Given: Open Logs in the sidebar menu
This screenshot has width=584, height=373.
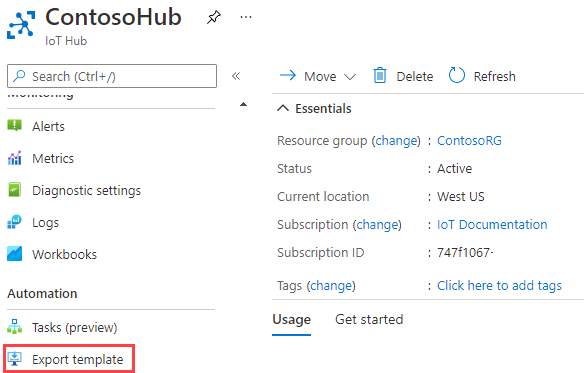Looking at the screenshot, I should pyautogui.click(x=45, y=222).
